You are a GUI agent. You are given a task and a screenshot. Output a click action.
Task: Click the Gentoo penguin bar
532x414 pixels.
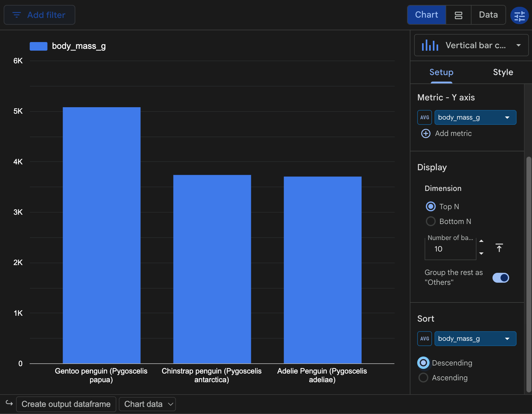click(x=102, y=235)
